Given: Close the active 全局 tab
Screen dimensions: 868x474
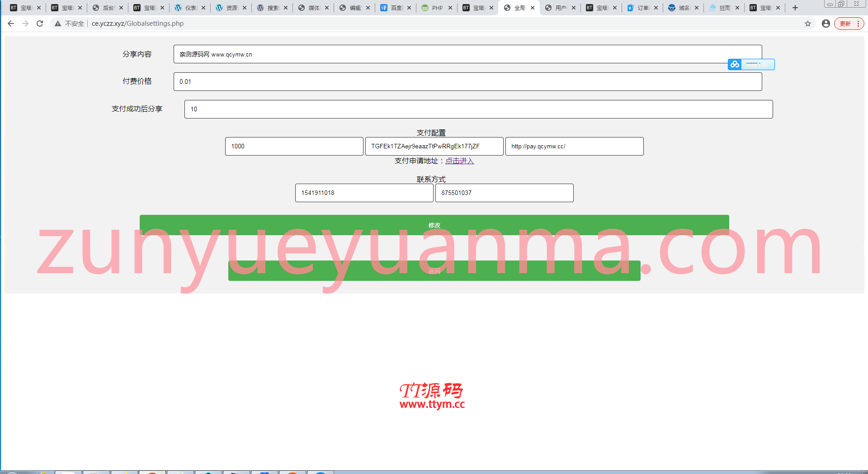Looking at the screenshot, I should coord(533,8).
